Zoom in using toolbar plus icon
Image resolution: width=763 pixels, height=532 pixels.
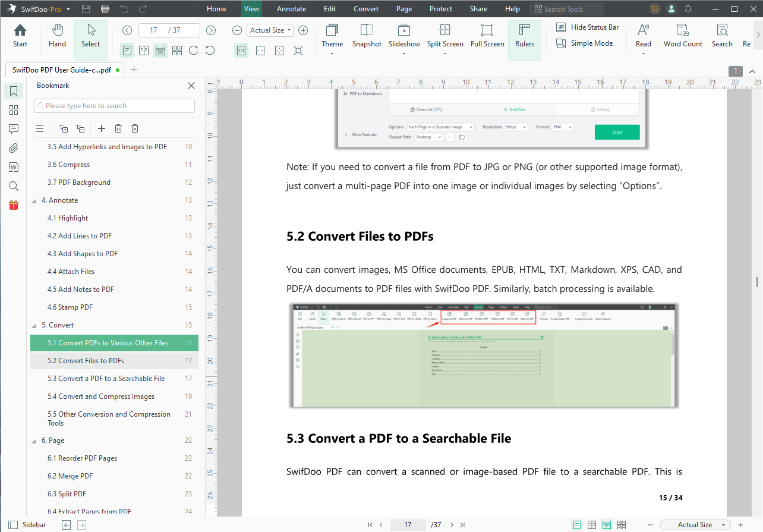[303, 30]
